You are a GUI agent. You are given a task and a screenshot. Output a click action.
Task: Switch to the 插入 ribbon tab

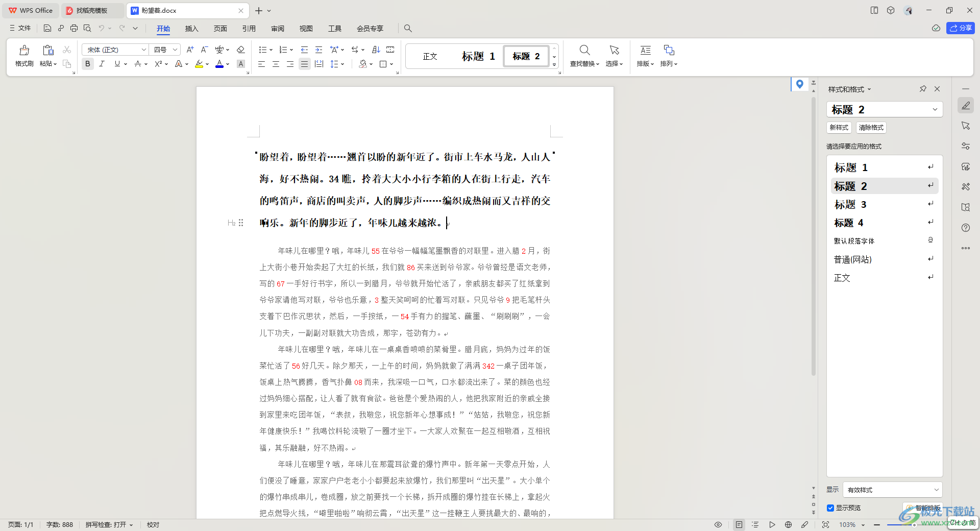(191, 29)
